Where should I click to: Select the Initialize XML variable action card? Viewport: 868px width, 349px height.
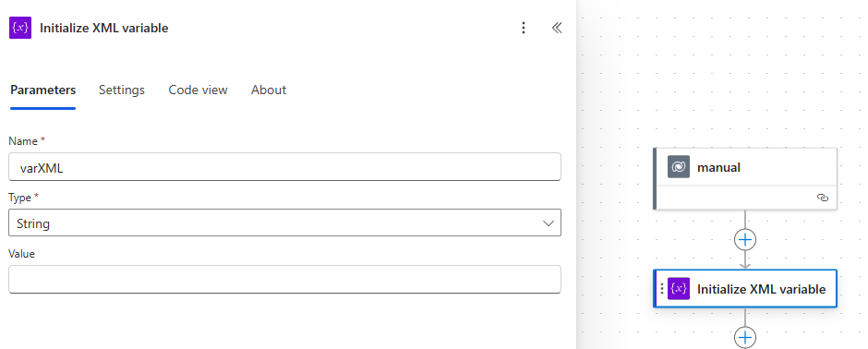[x=745, y=289]
